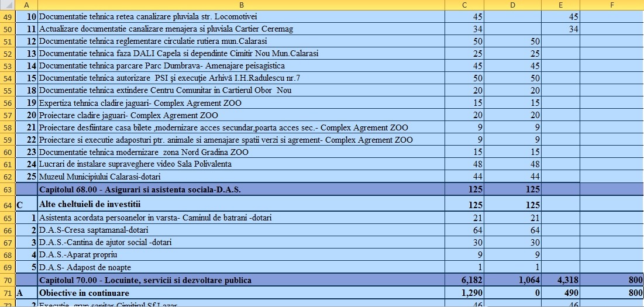Click cell 'Documentatie tehnica extindere Centru Comunitar'
Viewport: 644px width, 307px height.
pos(241,91)
